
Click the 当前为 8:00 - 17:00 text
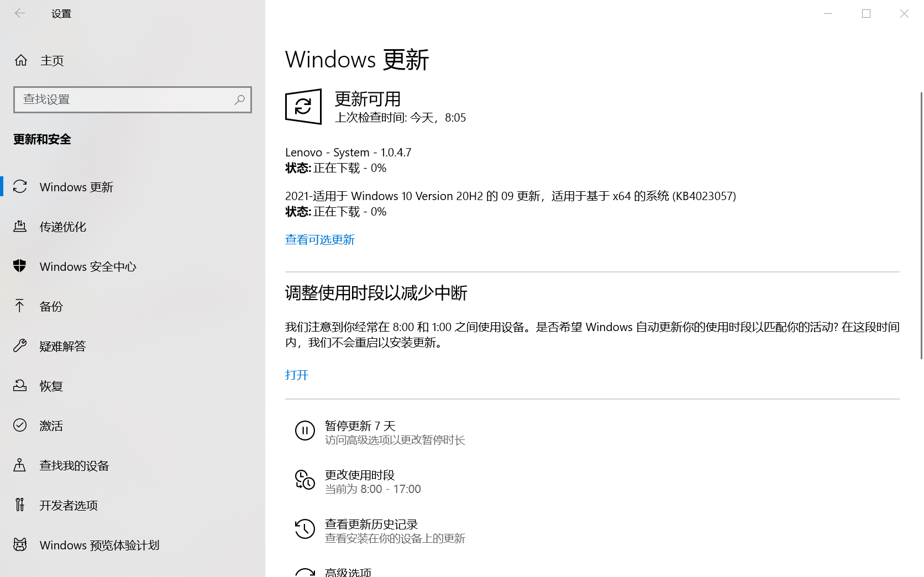tap(373, 489)
